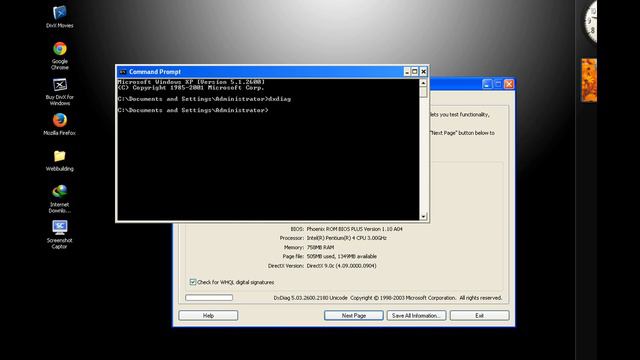Open the Internet Download Manager shortcut

tap(60, 199)
